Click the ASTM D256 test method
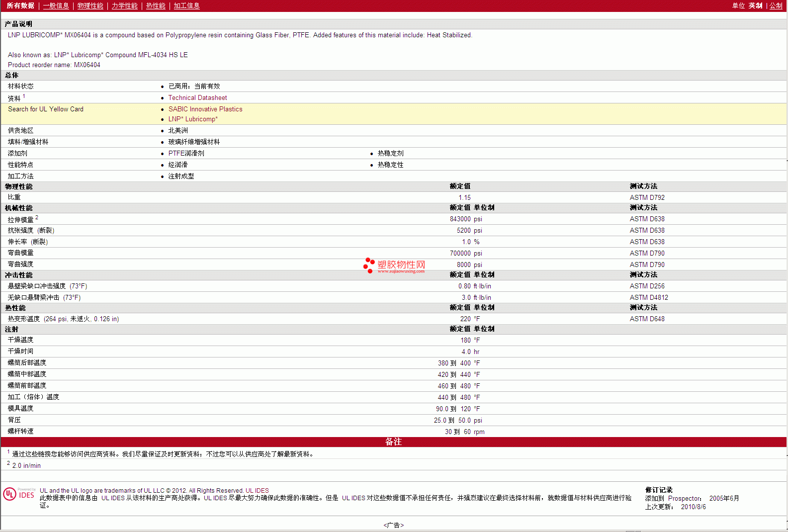Image resolution: width=788 pixels, height=532 pixels. pos(647,286)
